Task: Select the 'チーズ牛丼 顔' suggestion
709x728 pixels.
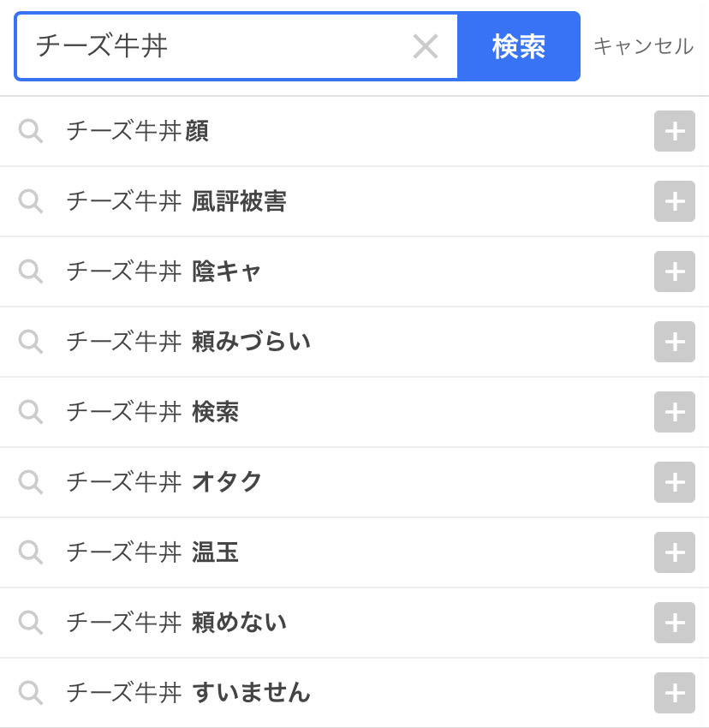Action: click(138, 131)
